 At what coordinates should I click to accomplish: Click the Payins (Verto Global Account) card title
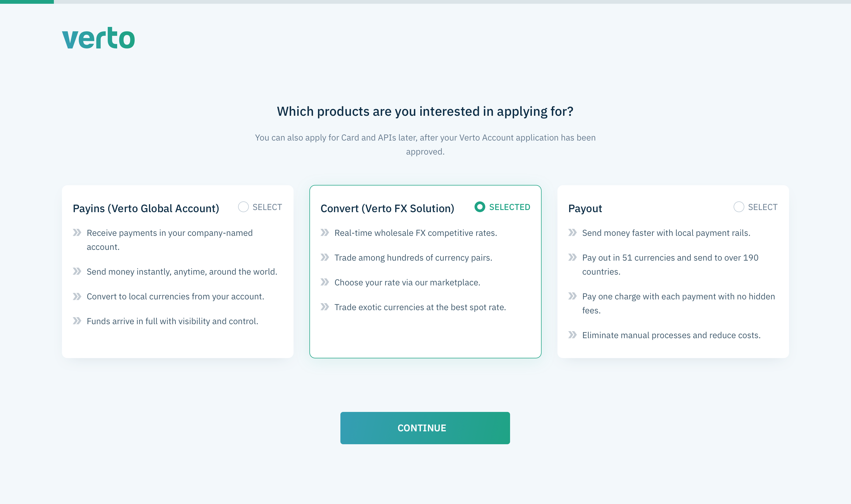pyautogui.click(x=146, y=209)
